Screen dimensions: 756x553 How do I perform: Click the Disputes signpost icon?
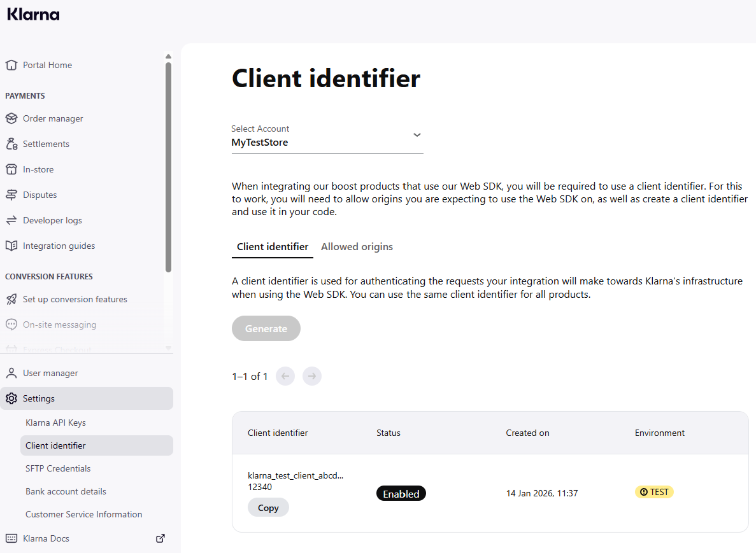(11, 195)
